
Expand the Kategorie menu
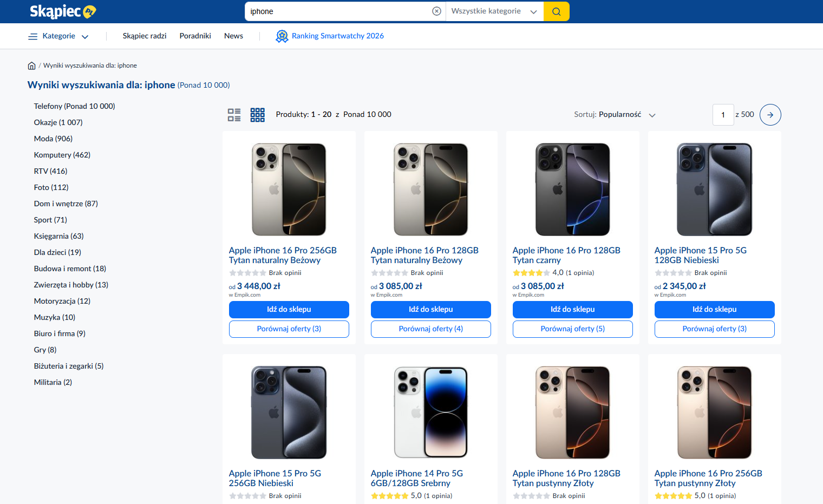click(x=58, y=36)
